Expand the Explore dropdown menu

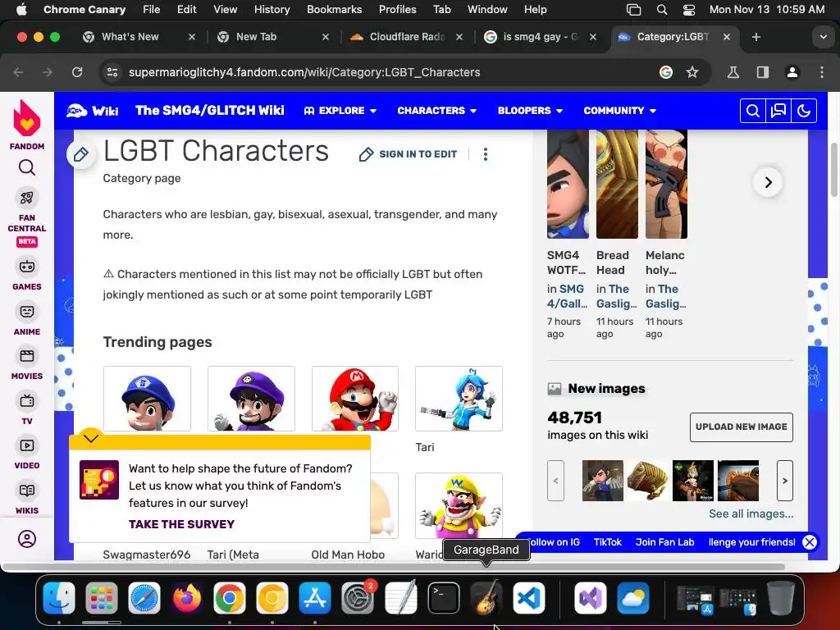pyautogui.click(x=340, y=111)
